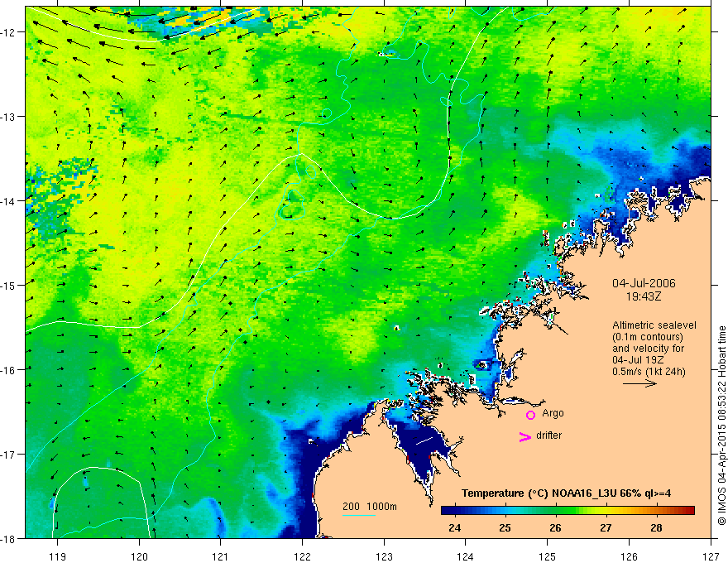Click the longitude axis label 123
Viewport: 728px width, 563px height.
point(384,556)
